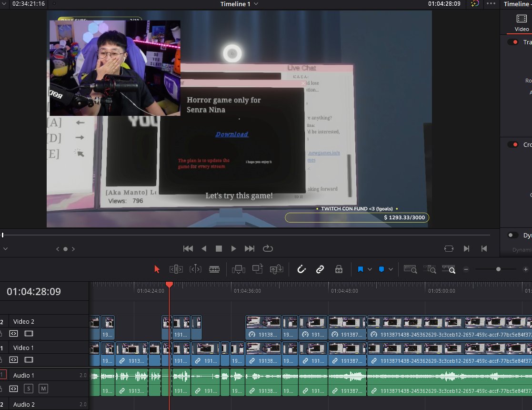Toggle Linked Selection
This screenshot has height=410, width=532.
[x=320, y=269]
